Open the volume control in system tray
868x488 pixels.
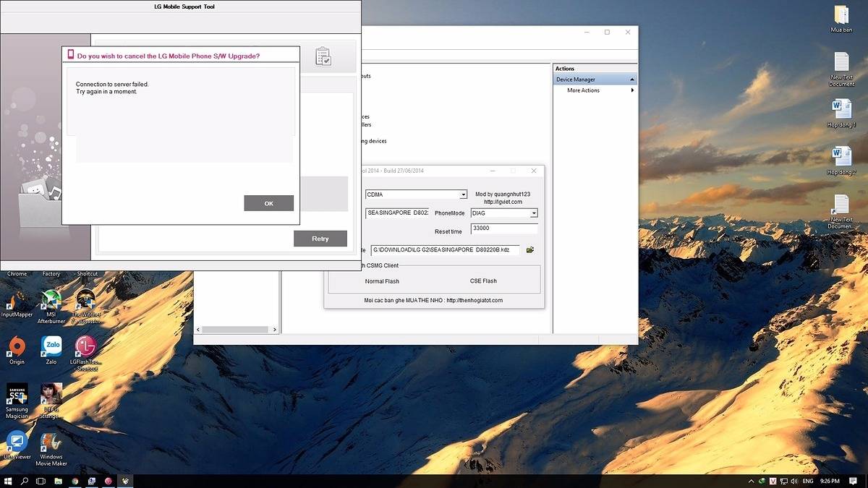793,481
